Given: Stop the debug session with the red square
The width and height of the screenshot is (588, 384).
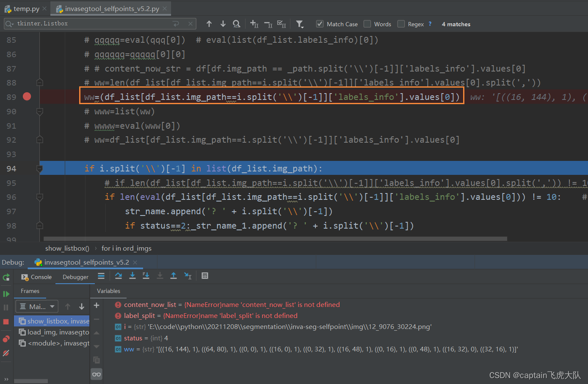Looking at the screenshot, I should pyautogui.click(x=6, y=322).
